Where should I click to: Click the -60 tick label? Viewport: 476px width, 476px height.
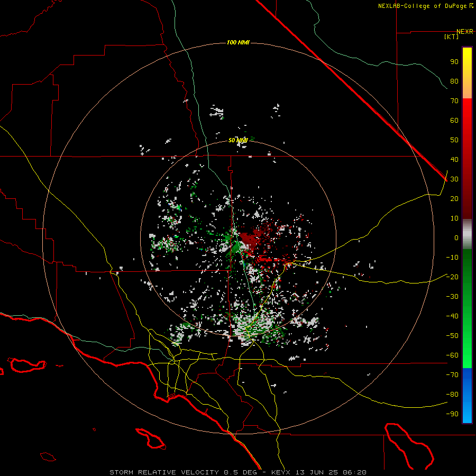[x=452, y=355]
